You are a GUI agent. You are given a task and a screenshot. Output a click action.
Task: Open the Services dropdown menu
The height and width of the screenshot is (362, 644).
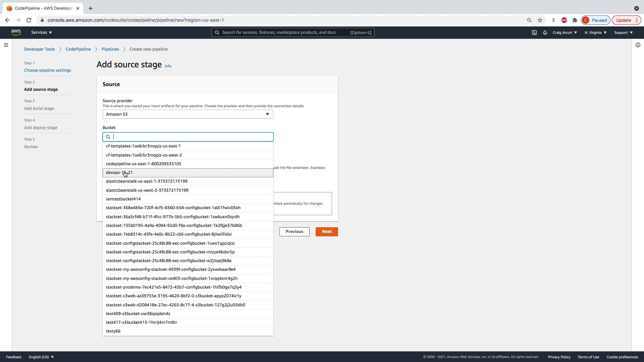click(x=42, y=33)
